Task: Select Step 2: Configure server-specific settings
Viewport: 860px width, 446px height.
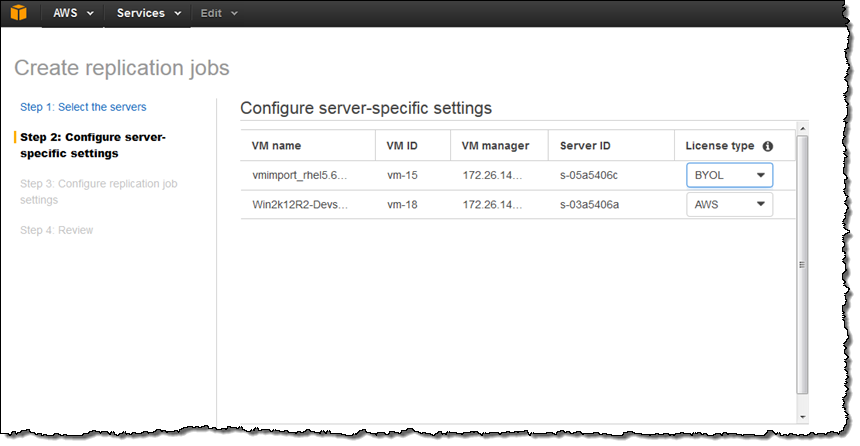Action: coord(93,145)
